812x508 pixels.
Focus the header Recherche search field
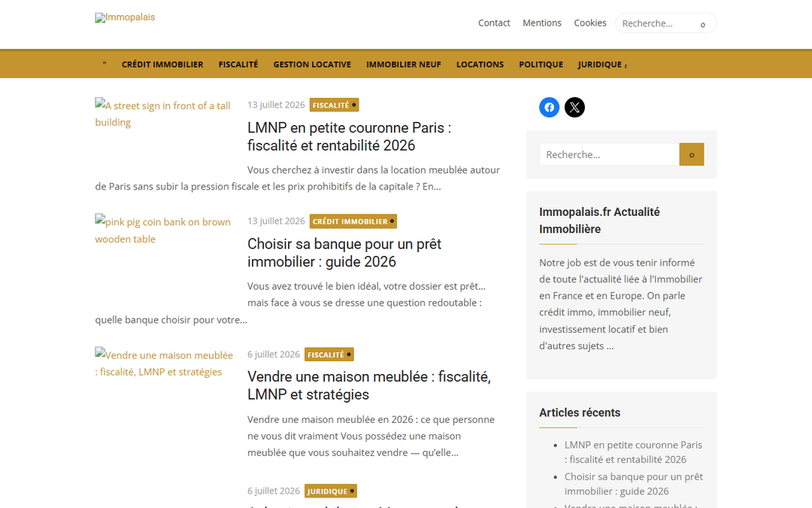[x=656, y=23]
